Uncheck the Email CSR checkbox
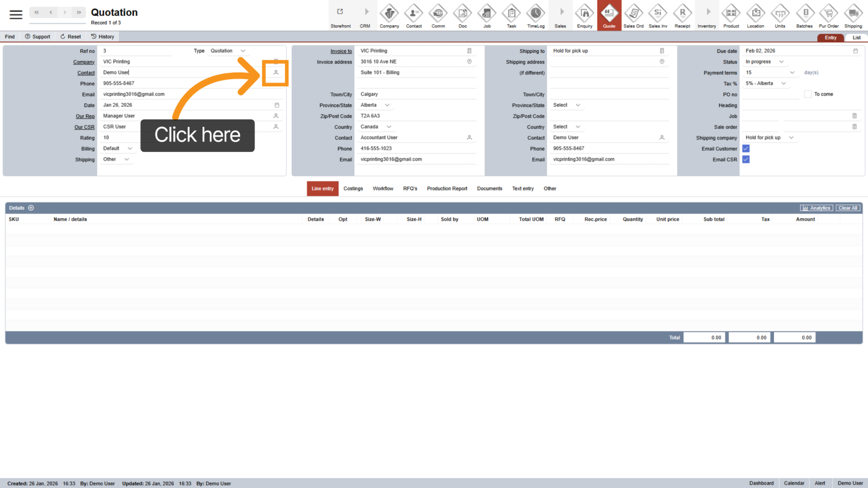 pyautogui.click(x=746, y=160)
